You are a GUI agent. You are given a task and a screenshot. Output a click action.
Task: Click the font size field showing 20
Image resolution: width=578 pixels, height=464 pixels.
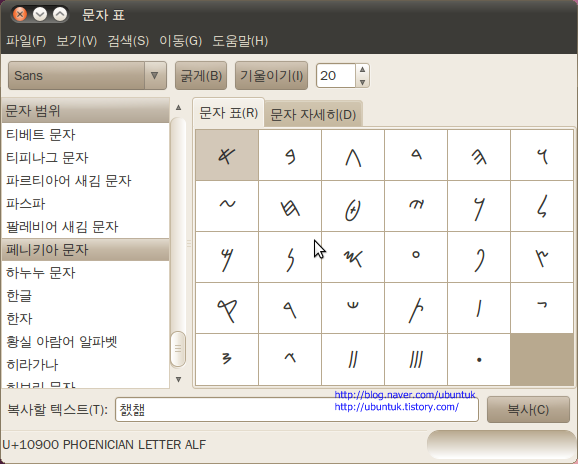click(336, 76)
